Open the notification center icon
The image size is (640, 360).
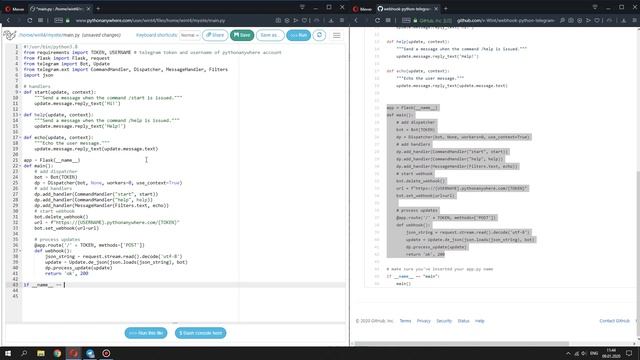[629, 353]
